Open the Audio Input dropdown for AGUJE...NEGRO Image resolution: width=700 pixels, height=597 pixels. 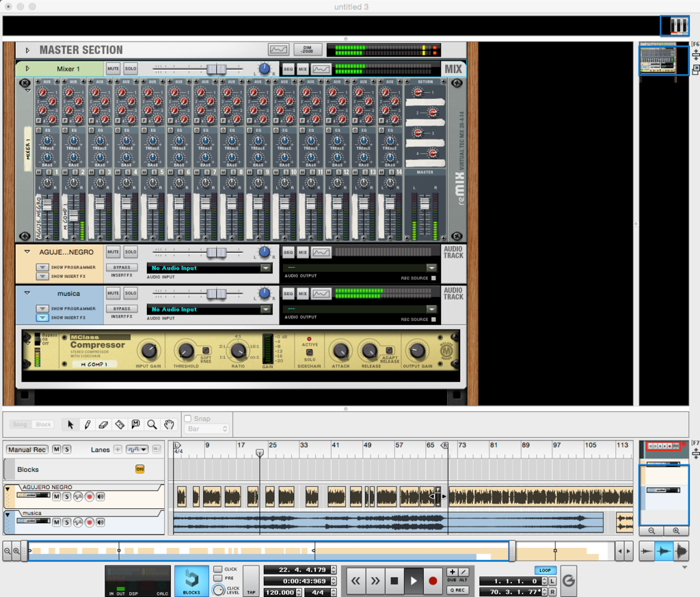[x=266, y=268]
